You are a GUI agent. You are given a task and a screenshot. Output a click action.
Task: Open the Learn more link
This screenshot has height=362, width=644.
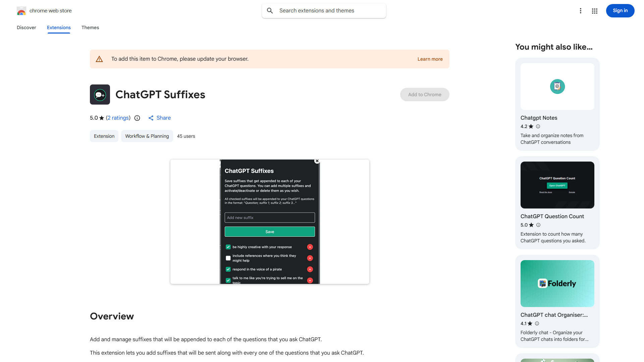point(430,59)
